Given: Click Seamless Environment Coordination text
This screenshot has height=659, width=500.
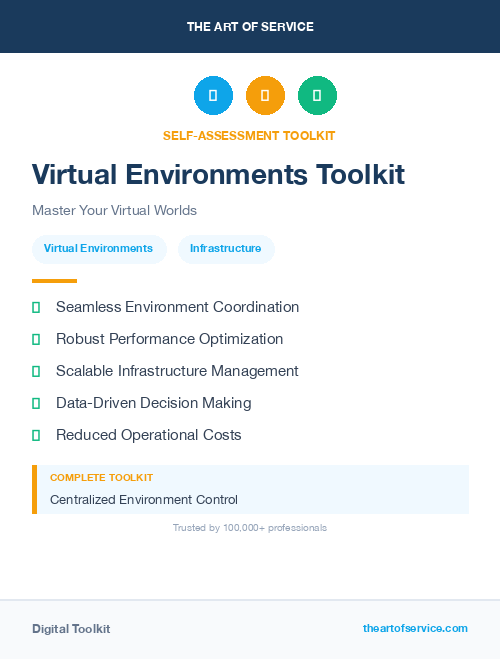Looking at the screenshot, I should click(177, 307).
